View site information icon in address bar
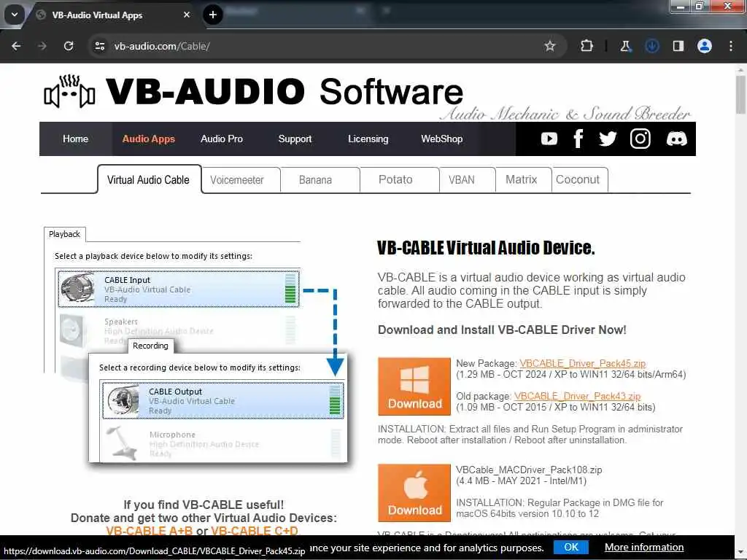This screenshot has width=747, height=560. (99, 46)
